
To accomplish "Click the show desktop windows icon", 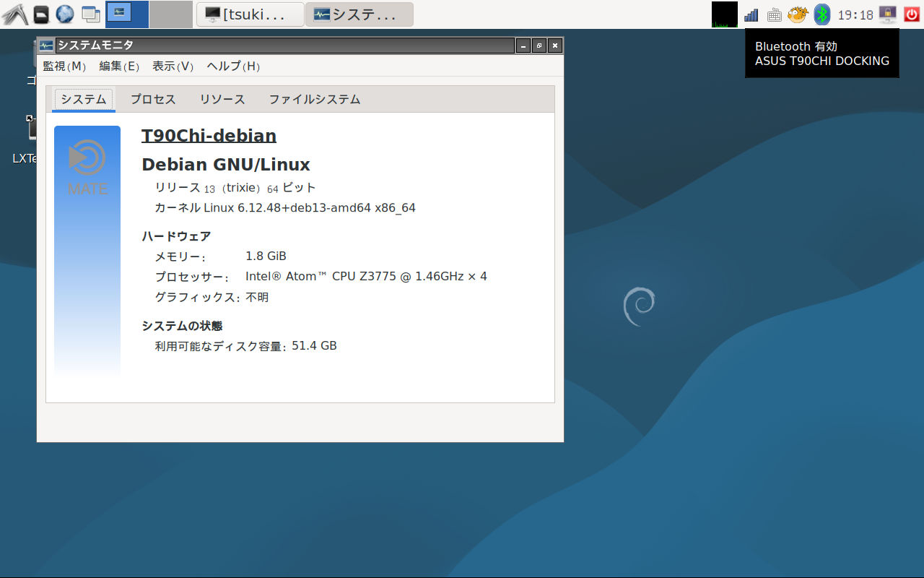I will point(90,14).
